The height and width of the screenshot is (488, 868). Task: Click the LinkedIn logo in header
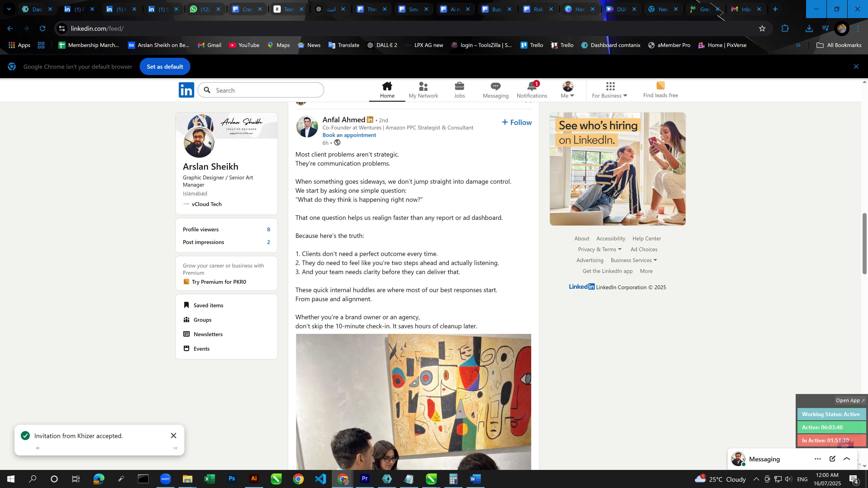186,90
